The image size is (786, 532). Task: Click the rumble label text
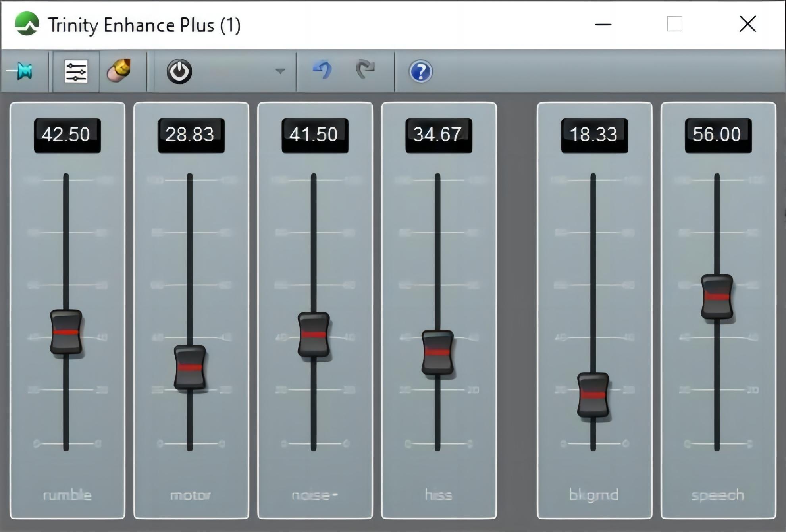tap(67, 495)
